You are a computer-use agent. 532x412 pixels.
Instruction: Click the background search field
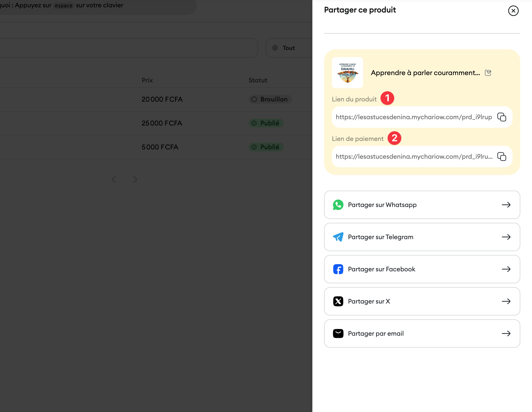pos(129,48)
